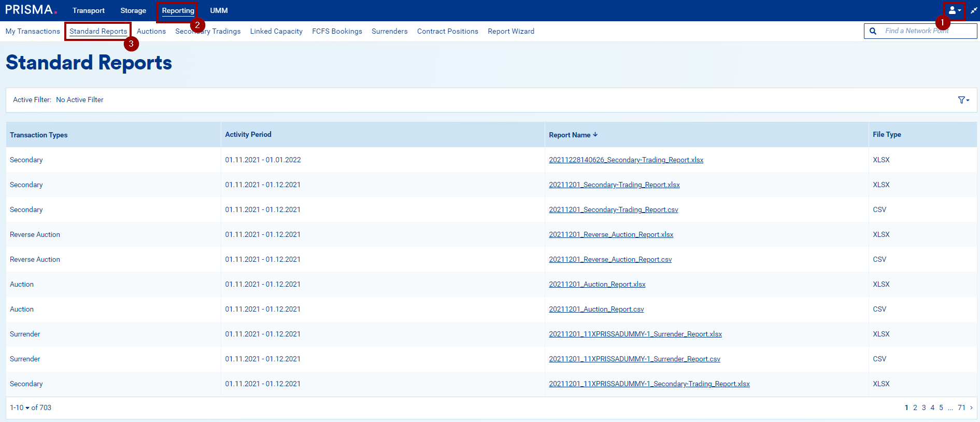Open the Reporting menu
The image size is (980, 422).
[x=178, y=11]
